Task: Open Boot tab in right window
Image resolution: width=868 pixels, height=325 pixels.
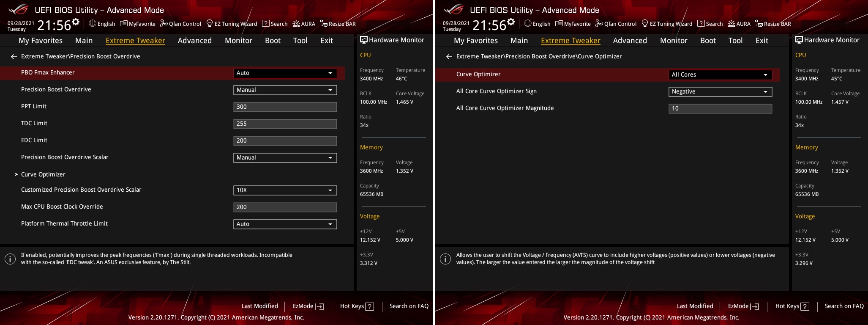Action: coord(708,41)
